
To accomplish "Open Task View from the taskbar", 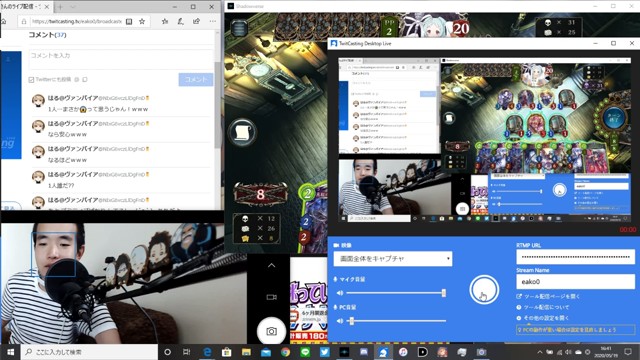I will coord(187,352).
